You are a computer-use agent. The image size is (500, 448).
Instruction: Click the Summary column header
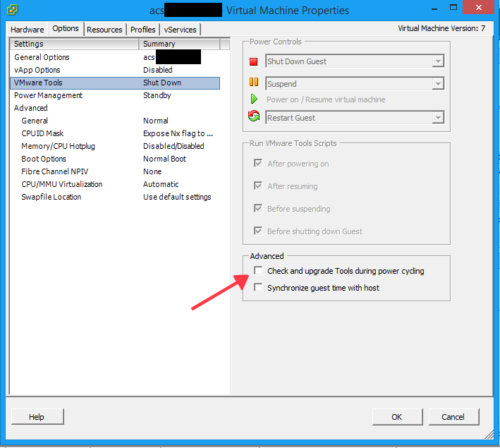(179, 44)
